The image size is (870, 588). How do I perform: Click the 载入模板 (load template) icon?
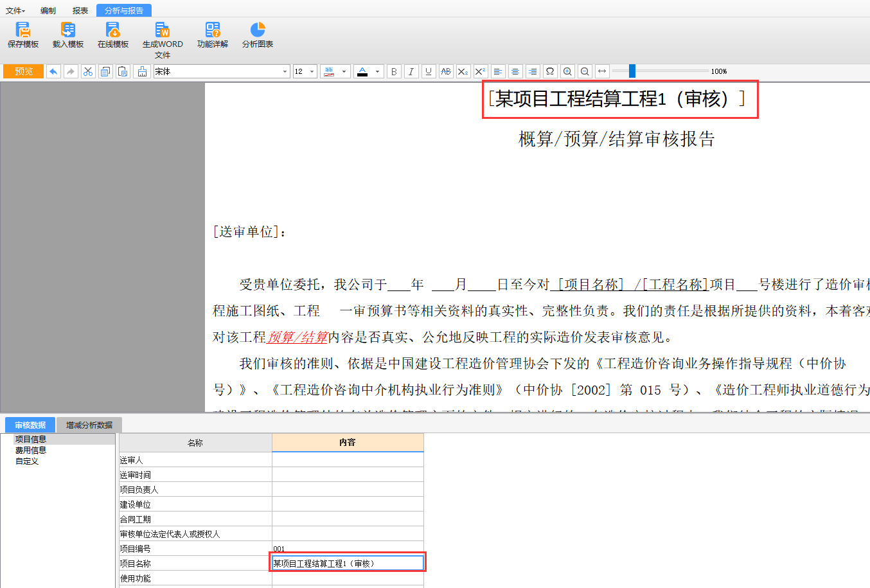coord(68,35)
